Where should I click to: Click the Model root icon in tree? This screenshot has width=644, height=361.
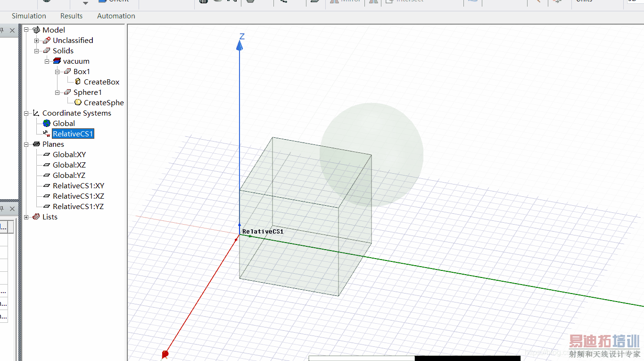pyautogui.click(x=36, y=30)
